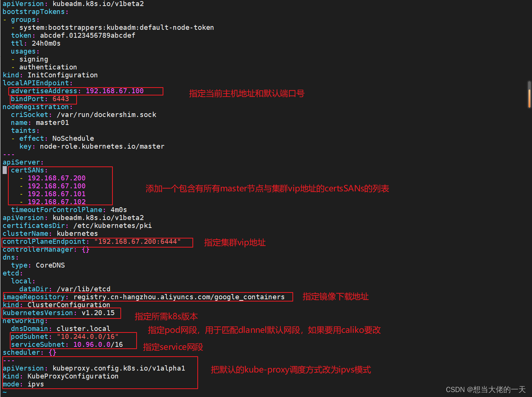The height and width of the screenshot is (397, 532).
Task: Click the 'advertiseAddress: 192.168.67.100' line
Action: [77, 91]
